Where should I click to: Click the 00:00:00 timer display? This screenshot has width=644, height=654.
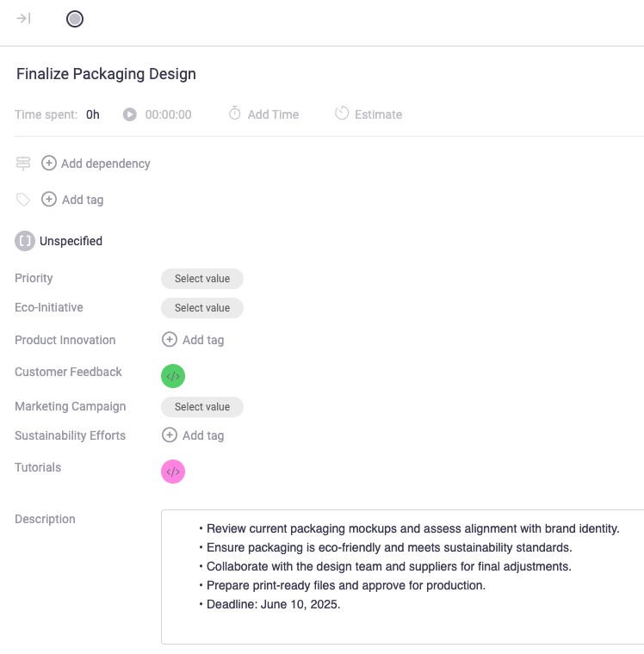pos(168,114)
